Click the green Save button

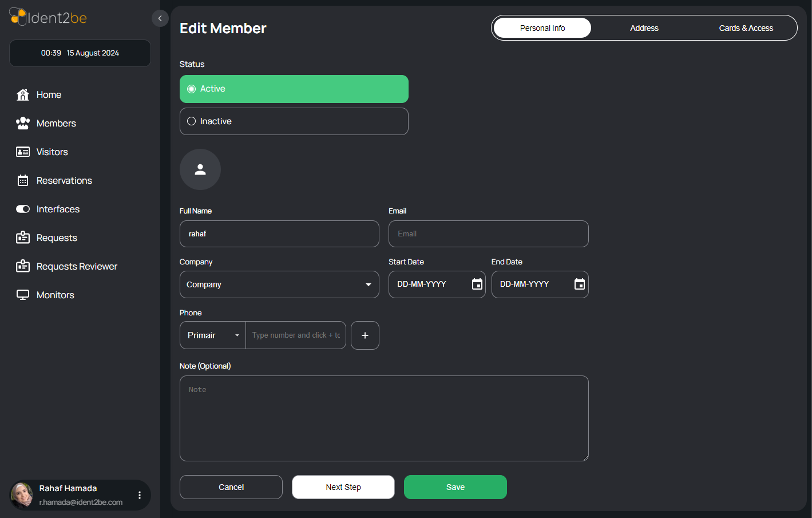(455, 487)
